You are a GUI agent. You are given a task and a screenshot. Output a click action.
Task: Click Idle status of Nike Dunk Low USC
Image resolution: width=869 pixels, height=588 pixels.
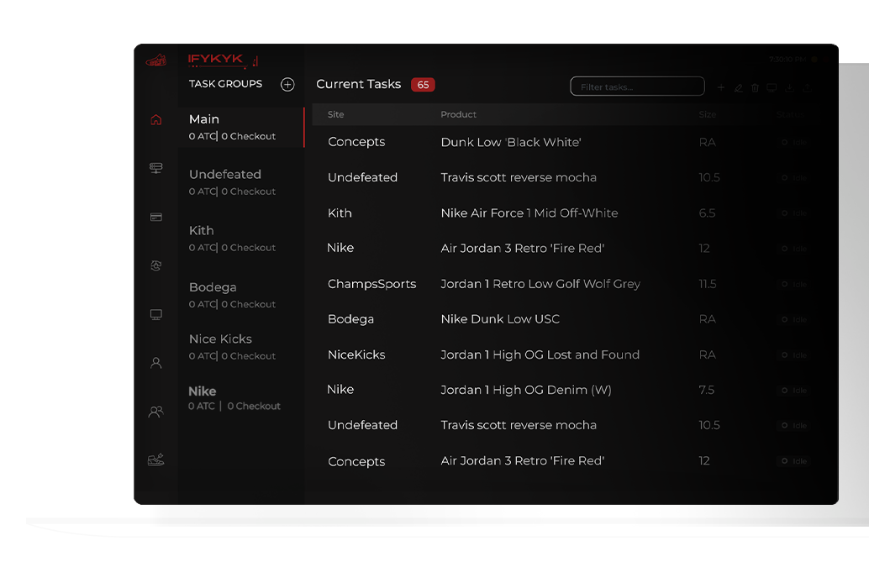point(794,319)
